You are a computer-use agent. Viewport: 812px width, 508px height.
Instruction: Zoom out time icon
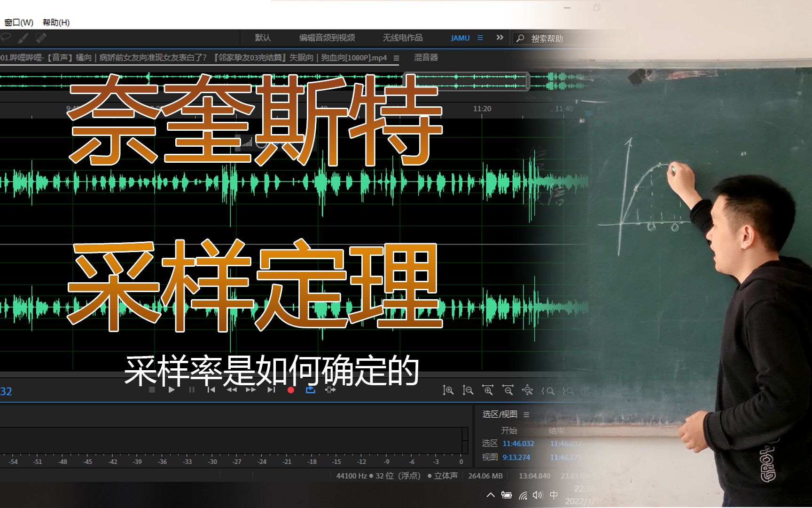(x=507, y=390)
